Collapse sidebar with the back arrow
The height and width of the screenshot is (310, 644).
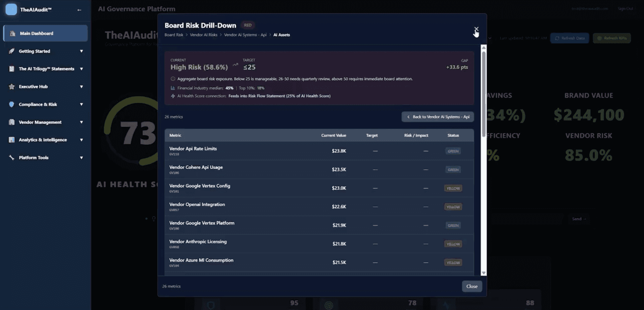click(x=79, y=10)
